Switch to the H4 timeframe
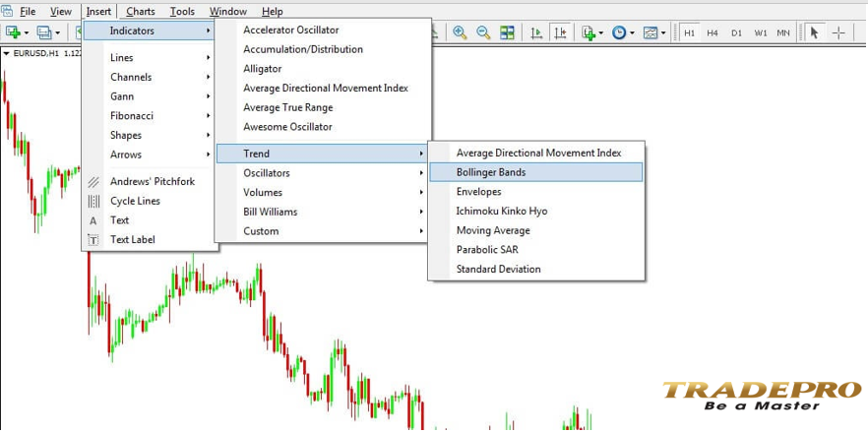The image size is (868, 433). tap(713, 33)
